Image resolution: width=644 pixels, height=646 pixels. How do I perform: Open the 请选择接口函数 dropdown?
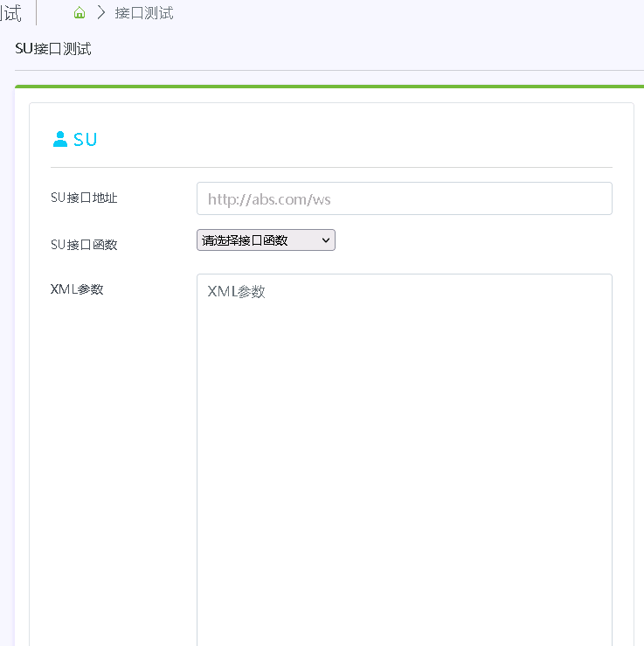coord(266,240)
